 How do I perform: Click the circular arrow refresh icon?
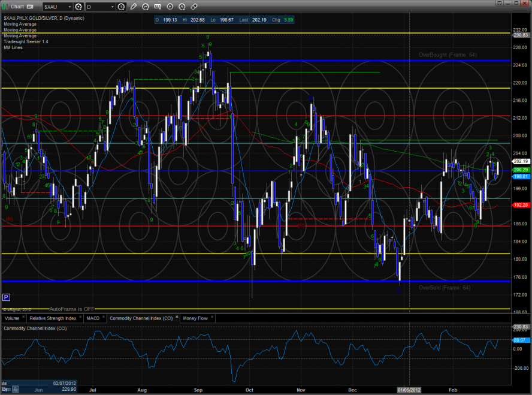[x=146, y=7]
